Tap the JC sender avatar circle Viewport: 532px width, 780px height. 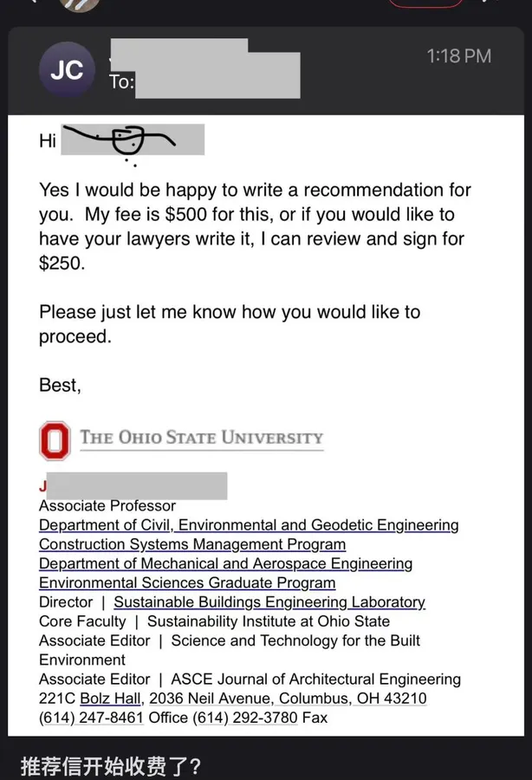[67, 69]
